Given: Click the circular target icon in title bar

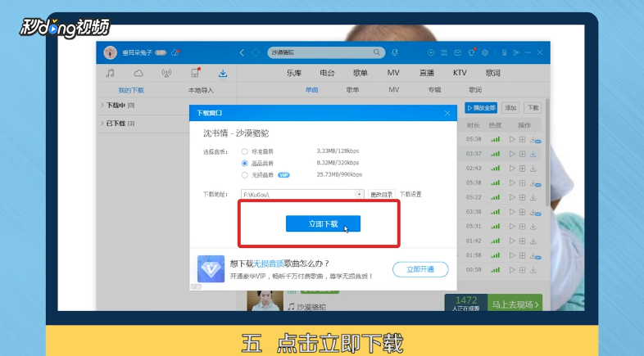Looking at the screenshot, I should 431,52.
